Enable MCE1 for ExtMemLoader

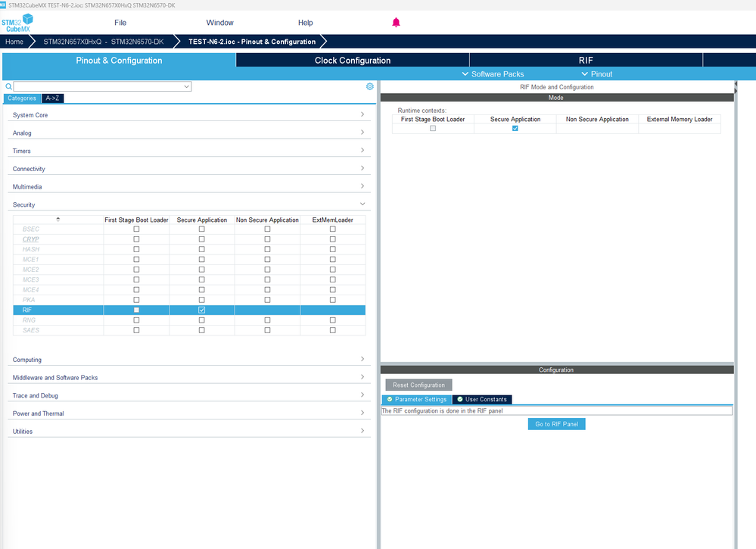(x=333, y=260)
